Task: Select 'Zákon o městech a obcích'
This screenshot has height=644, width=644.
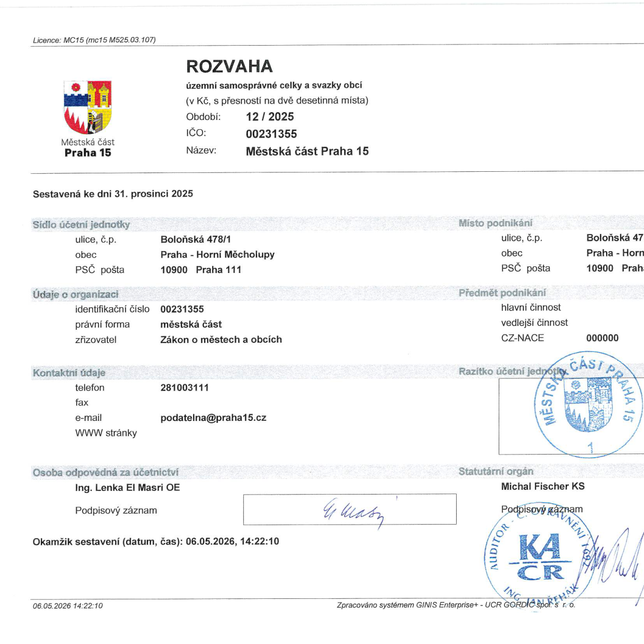Action: coord(221,339)
